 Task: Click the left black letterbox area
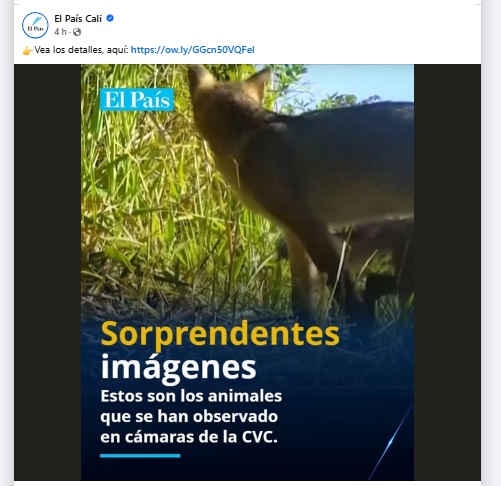point(47,272)
